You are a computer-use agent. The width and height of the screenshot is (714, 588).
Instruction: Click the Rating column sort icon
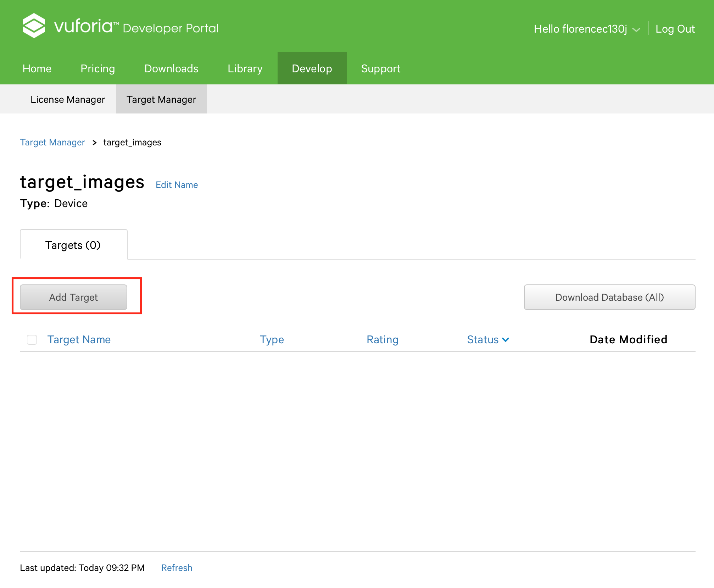pos(383,339)
